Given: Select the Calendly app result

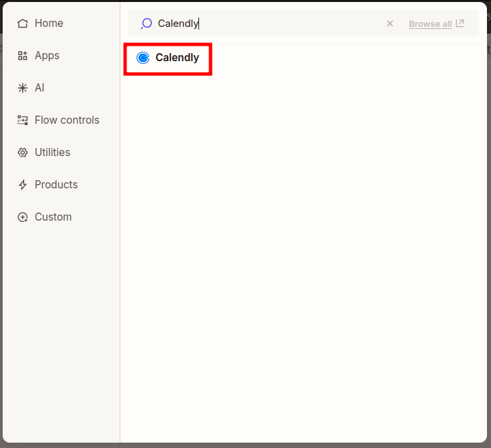Looking at the screenshot, I should (168, 59).
